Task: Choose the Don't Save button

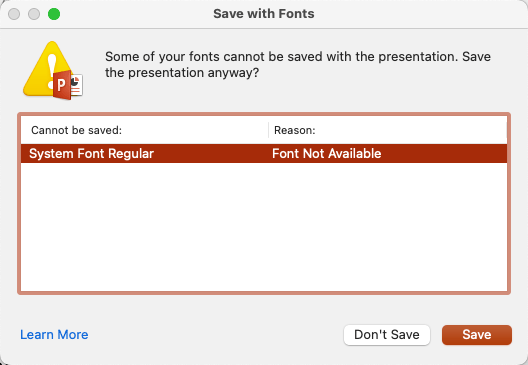Action: [387, 335]
